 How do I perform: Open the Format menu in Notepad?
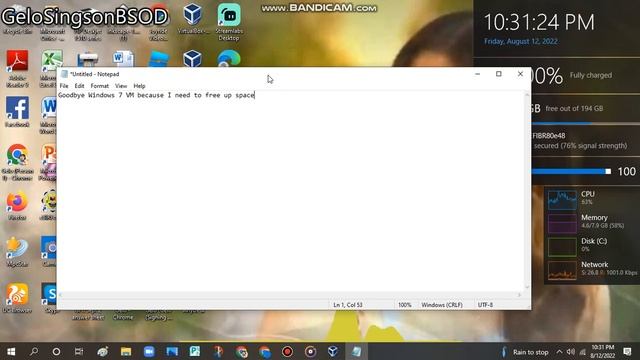100,86
